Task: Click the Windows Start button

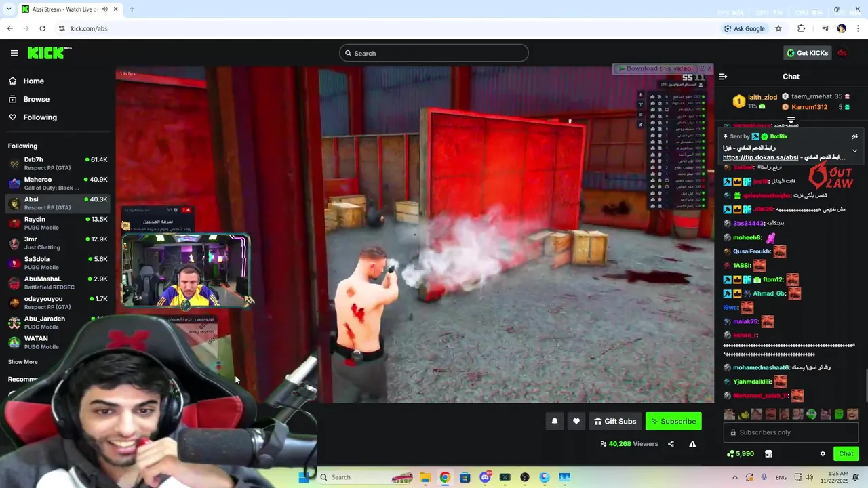Action: (x=304, y=477)
